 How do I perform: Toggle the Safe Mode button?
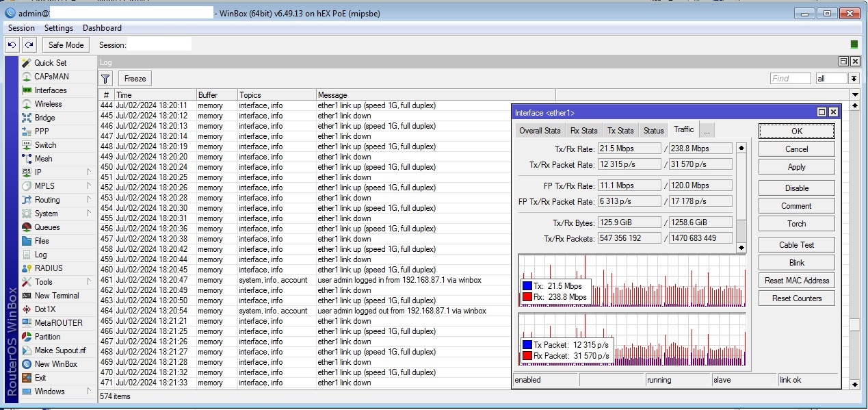click(66, 45)
